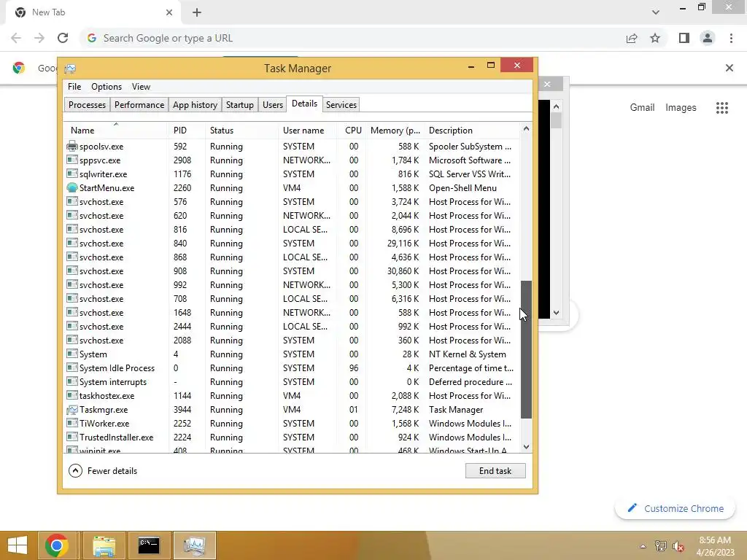
Task: Open Chrome from the taskbar
Action: [56, 545]
